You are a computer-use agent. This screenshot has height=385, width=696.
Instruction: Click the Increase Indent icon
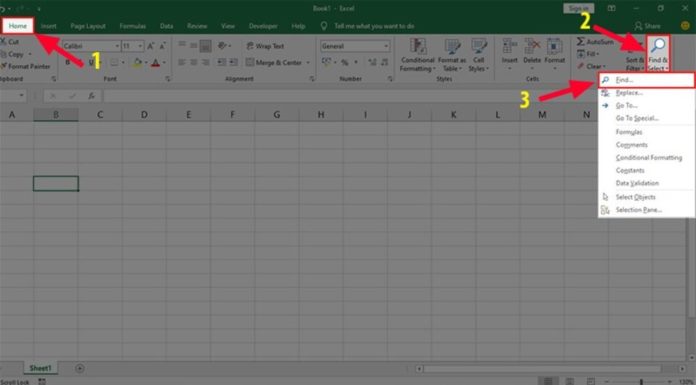tap(233, 63)
